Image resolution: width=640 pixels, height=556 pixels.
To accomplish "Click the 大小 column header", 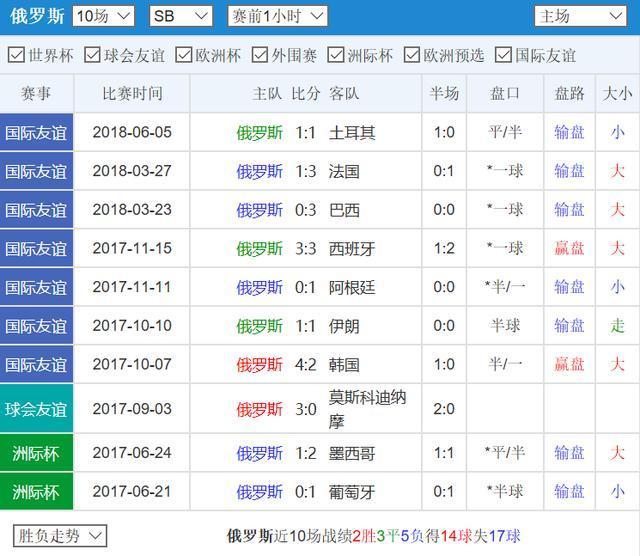I will [618, 93].
